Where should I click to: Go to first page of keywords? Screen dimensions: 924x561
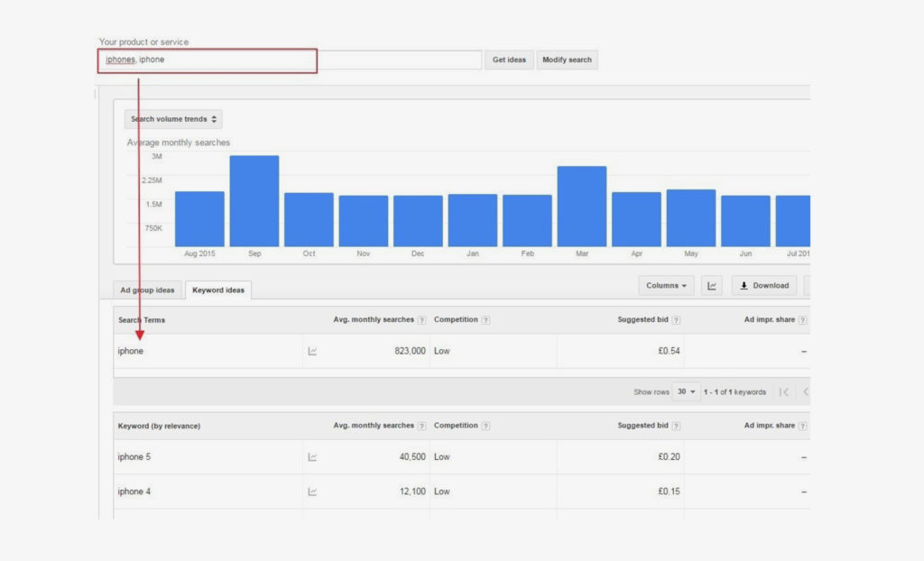[x=784, y=391]
